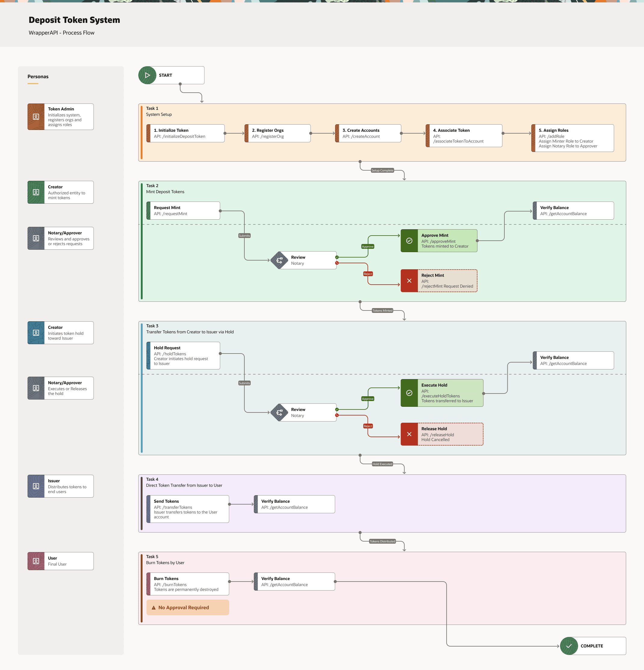Select the 3. Create Accounts step
Image resolution: width=644 pixels, height=670 pixels.
click(368, 133)
